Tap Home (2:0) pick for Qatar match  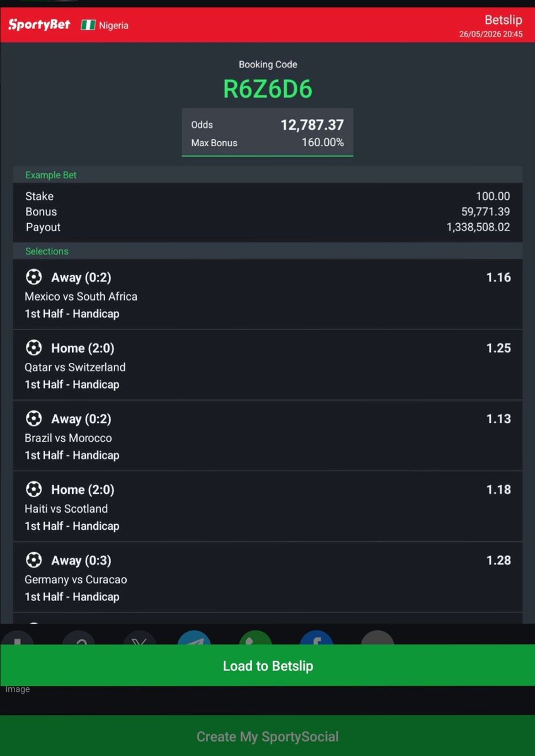(83, 348)
